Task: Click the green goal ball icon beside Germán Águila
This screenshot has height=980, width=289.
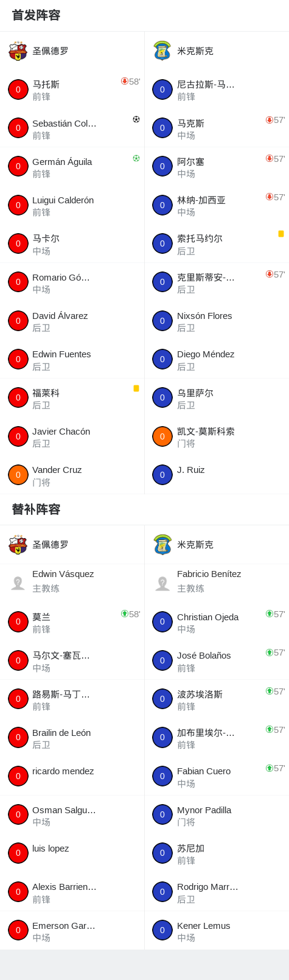Action: pyautogui.click(x=136, y=158)
